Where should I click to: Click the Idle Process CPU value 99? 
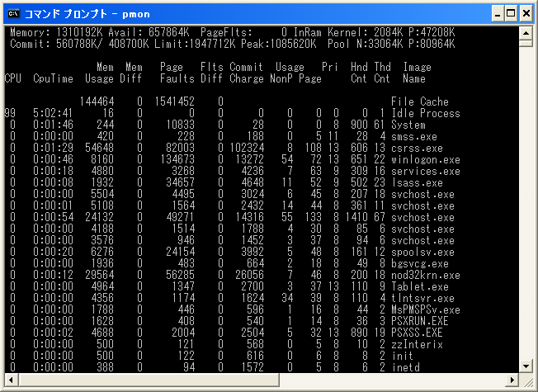(10, 113)
